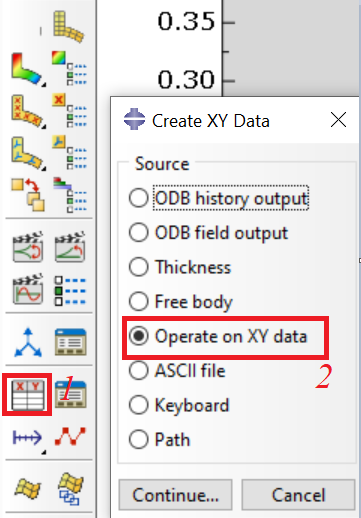This screenshot has height=518, width=361.
Task: Open Contour Options icon
Action: tap(69, 68)
